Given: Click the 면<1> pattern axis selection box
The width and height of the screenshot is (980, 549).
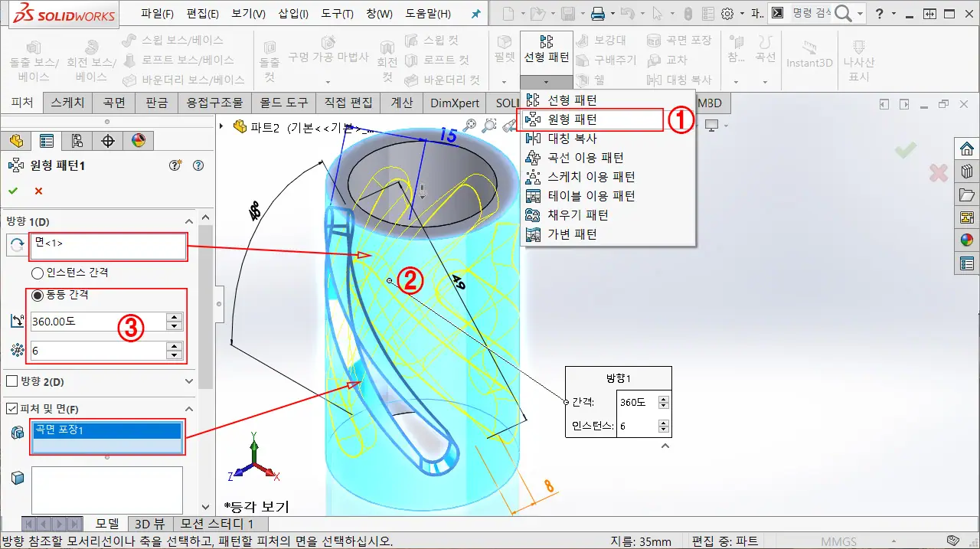Looking at the screenshot, I should pos(108,247).
